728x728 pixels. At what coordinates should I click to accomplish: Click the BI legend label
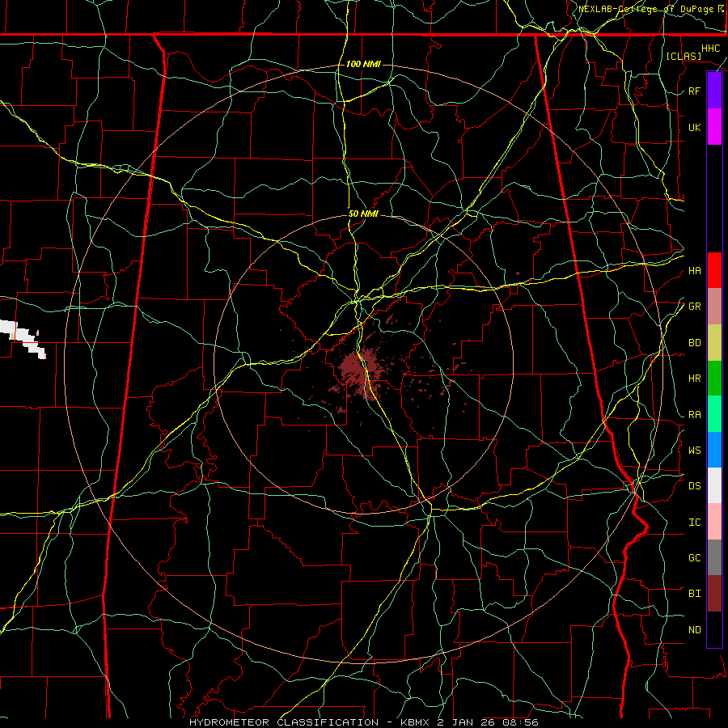pos(694,594)
